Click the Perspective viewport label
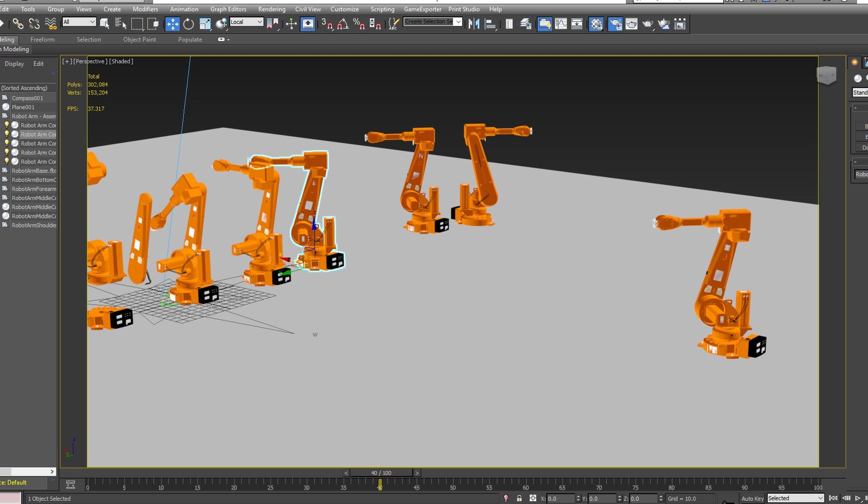This screenshot has width=868, height=504. coord(90,61)
